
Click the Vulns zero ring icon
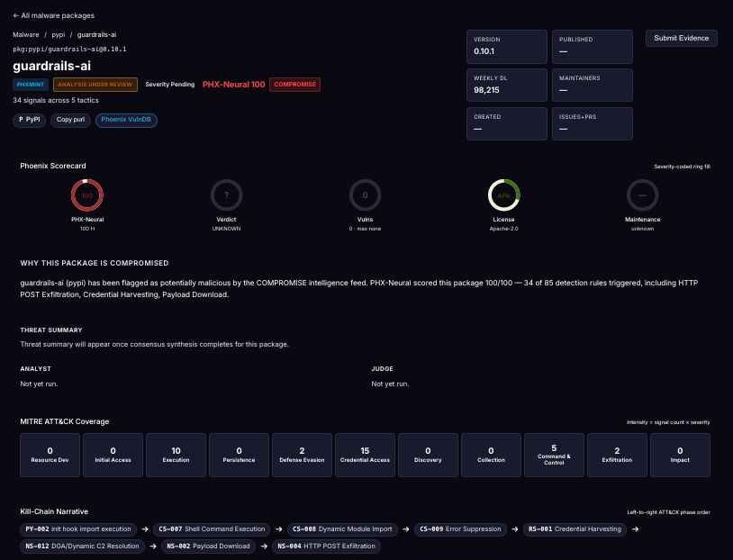tap(365, 195)
